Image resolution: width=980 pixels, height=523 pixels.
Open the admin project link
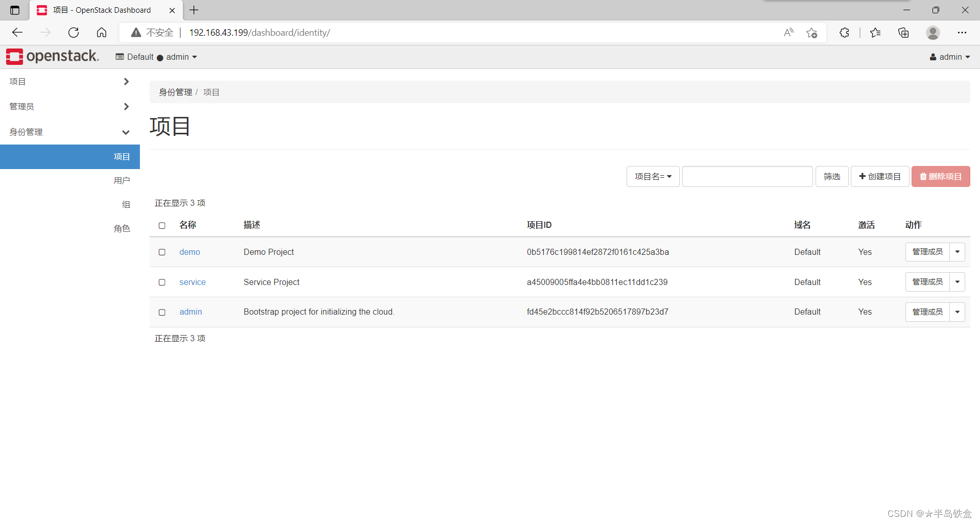pos(190,312)
